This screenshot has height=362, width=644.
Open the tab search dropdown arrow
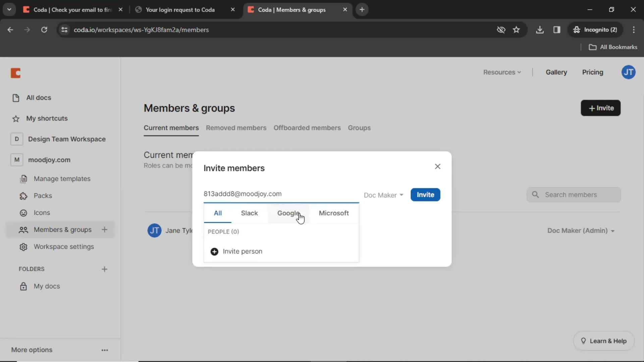[9, 10]
